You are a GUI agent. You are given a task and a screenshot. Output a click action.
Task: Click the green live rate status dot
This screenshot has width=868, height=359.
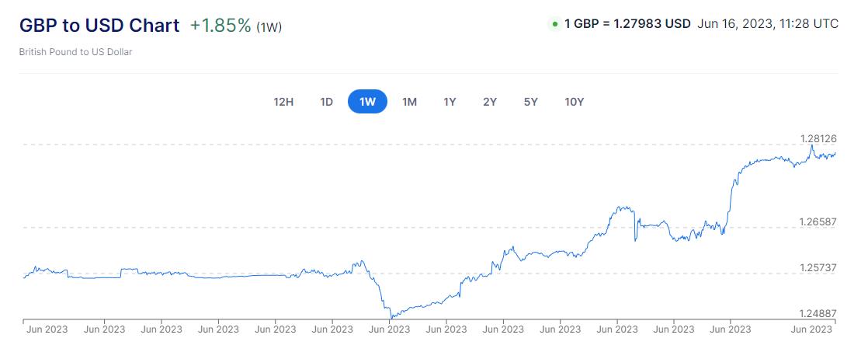[554, 24]
